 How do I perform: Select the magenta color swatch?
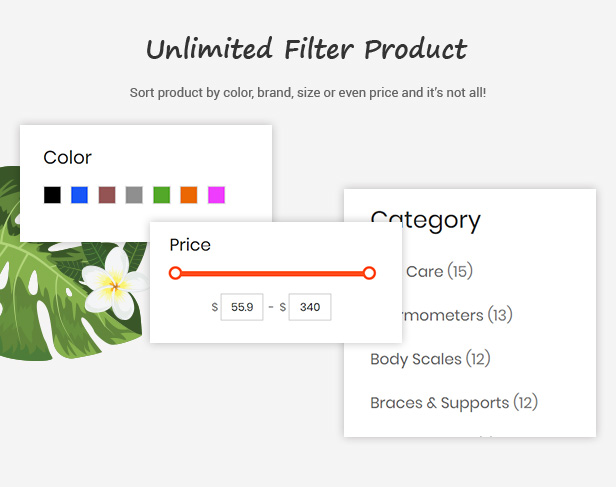216,195
